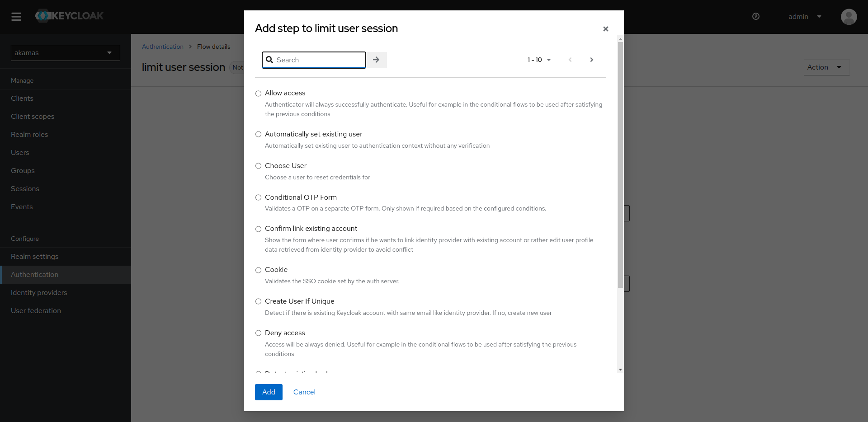Select the Allow access radio option
The image size is (868, 422).
coord(259,94)
